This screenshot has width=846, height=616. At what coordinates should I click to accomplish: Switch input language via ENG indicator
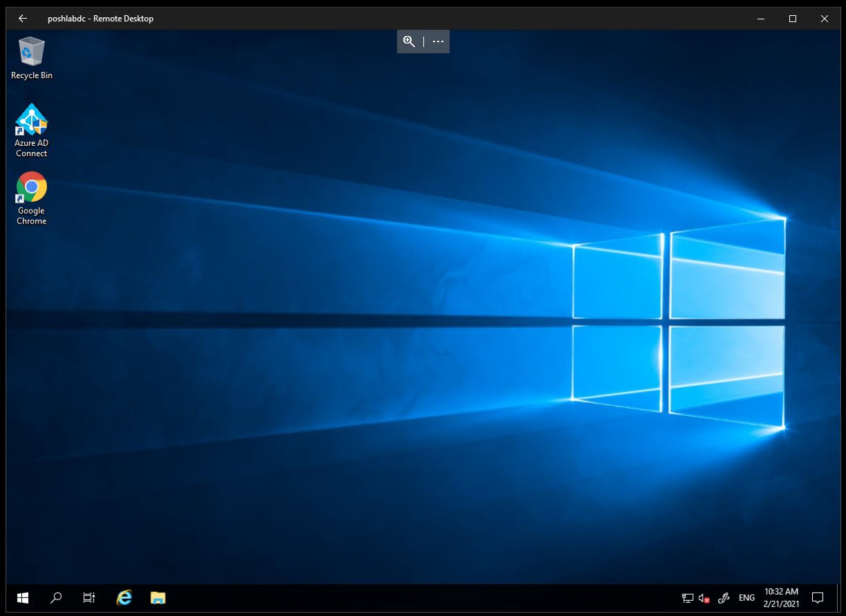pos(747,598)
